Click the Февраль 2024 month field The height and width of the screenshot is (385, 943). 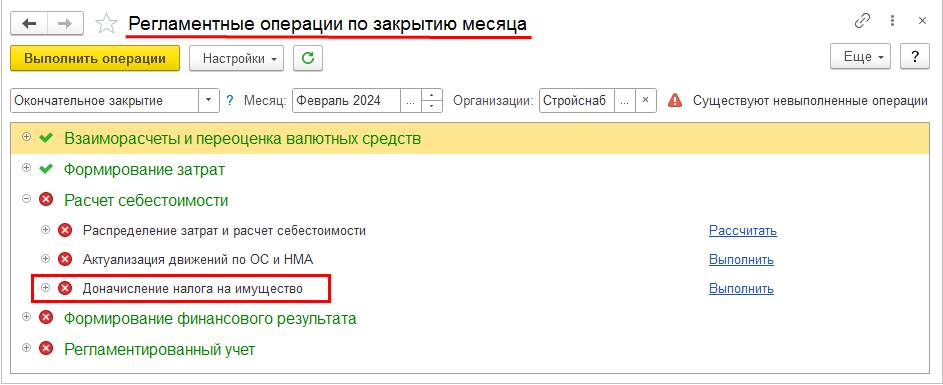coord(347,100)
